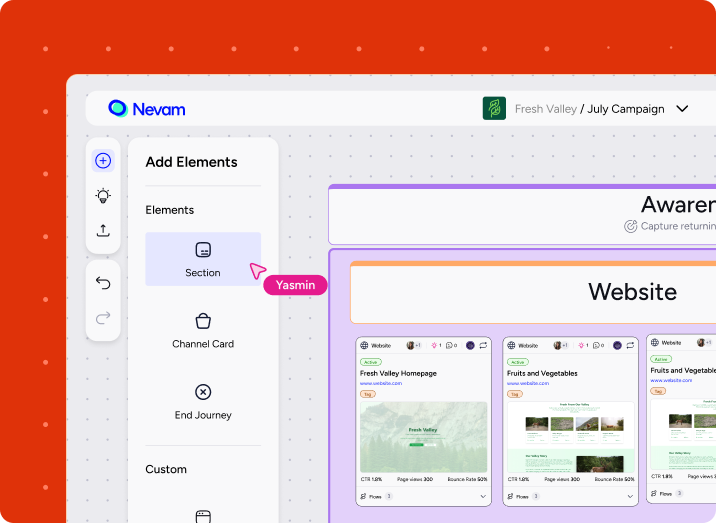Click the Website section title
Screen dimensions: 716x523
[632, 292]
